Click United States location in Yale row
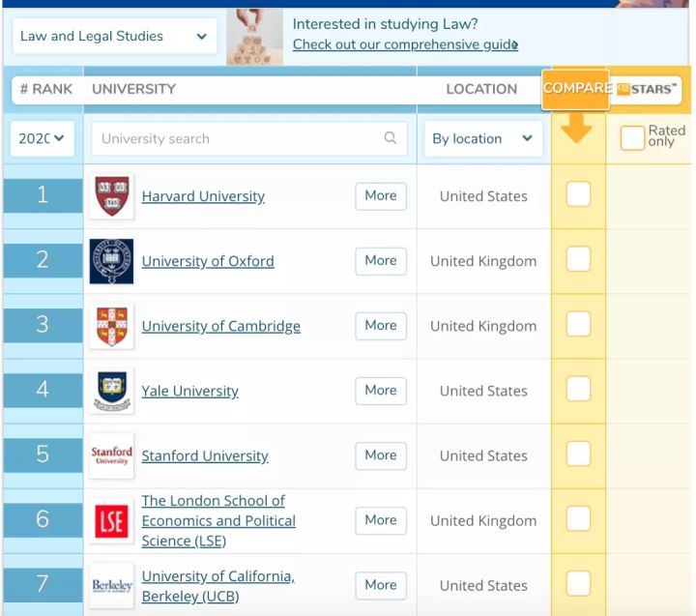 [483, 391]
